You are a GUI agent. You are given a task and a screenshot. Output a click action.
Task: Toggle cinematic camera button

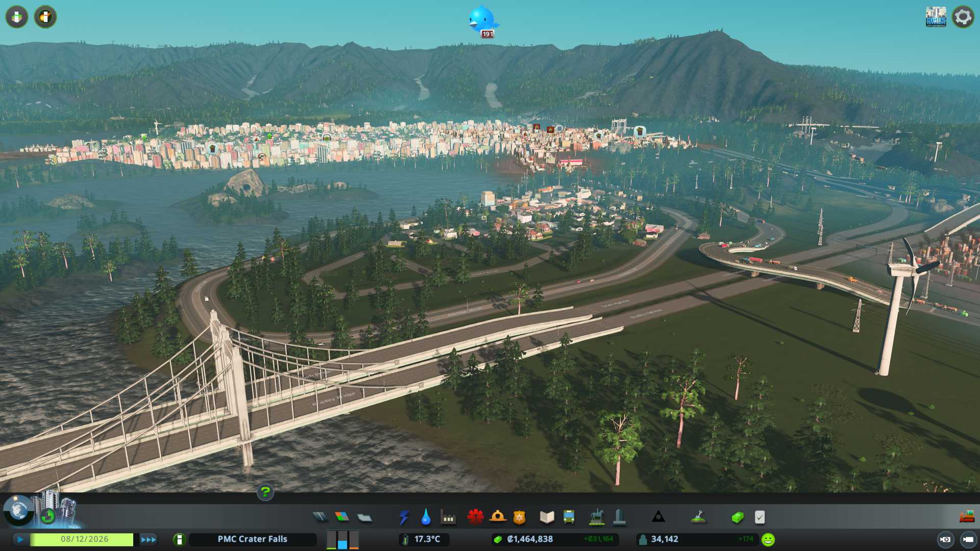pos(945,539)
